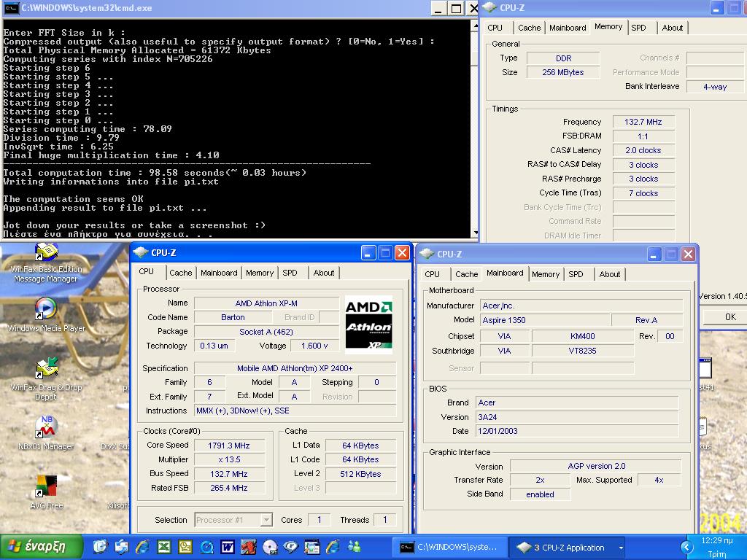
Task: Switch to CPU tab in Mainboard window
Action: coord(432,274)
